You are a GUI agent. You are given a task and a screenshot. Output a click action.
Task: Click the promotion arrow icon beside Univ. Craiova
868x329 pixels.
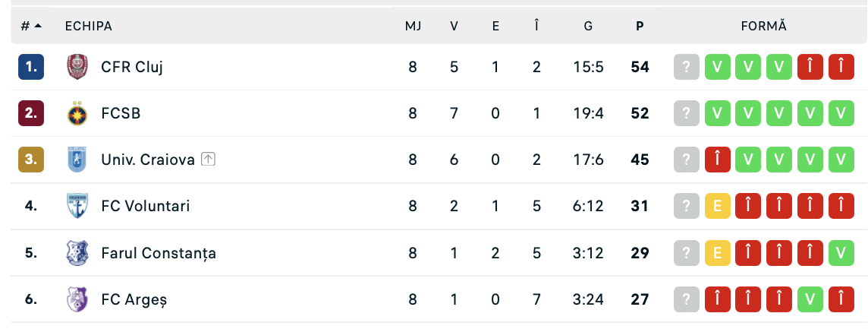click(208, 160)
